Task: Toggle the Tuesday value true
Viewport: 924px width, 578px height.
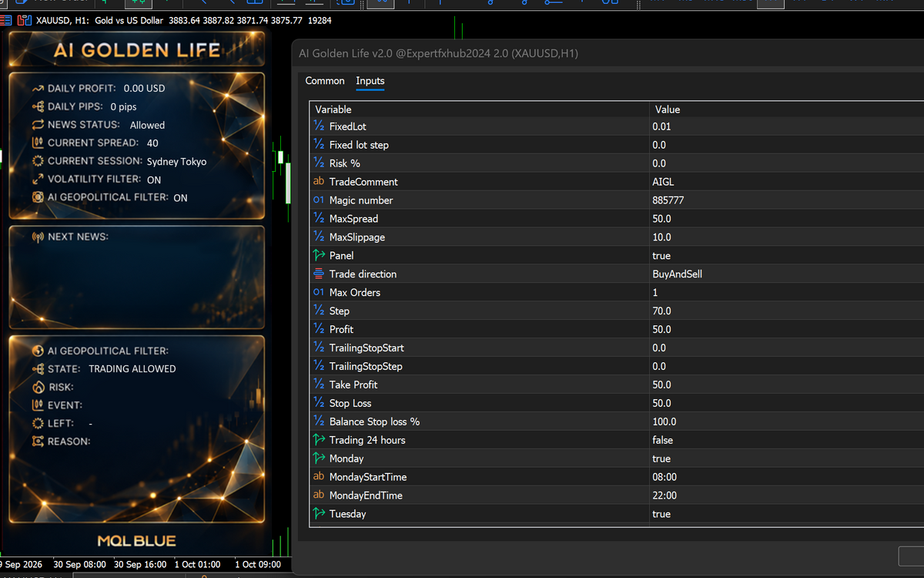Action: click(661, 514)
